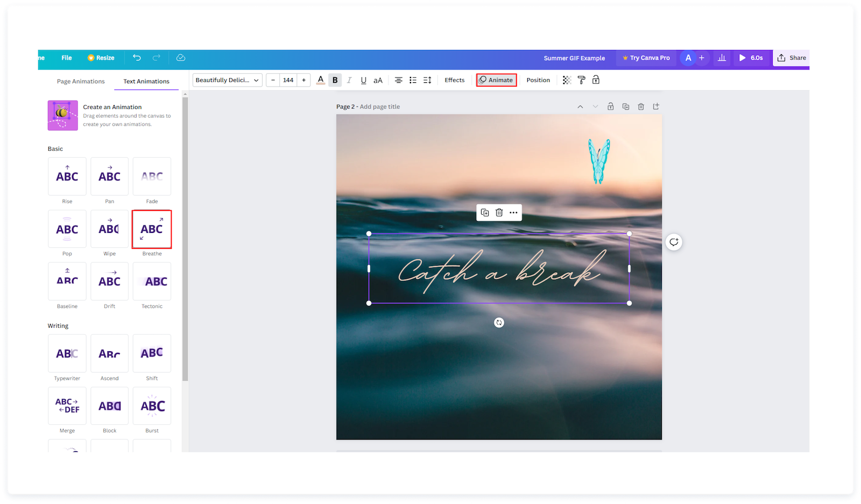Toggle bold formatting off
The height and width of the screenshot is (504, 861).
335,80
